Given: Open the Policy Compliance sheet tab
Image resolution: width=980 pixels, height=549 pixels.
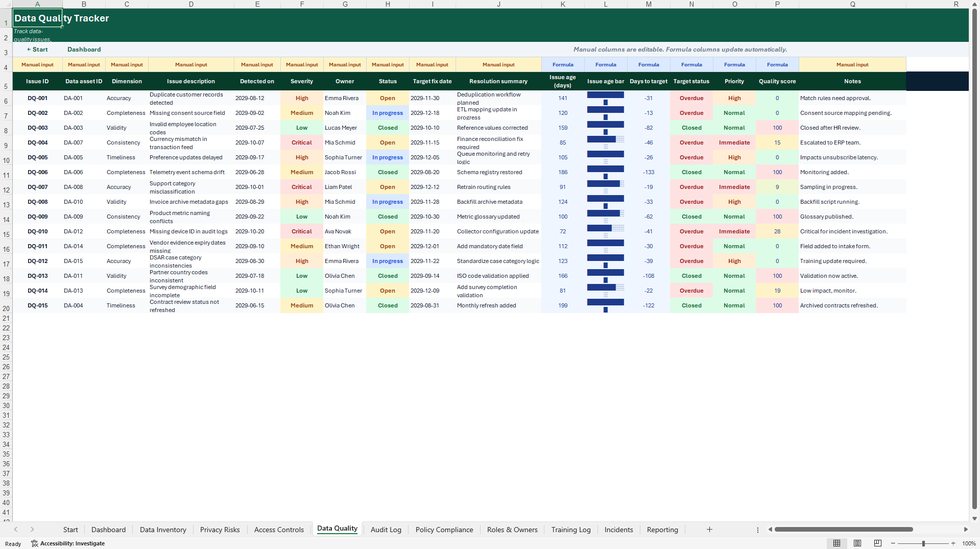Looking at the screenshot, I should click(x=444, y=530).
